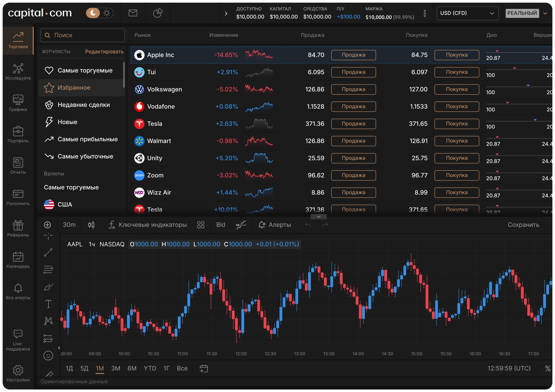Click the Поиск search field
The image size is (555, 392).
82,35
